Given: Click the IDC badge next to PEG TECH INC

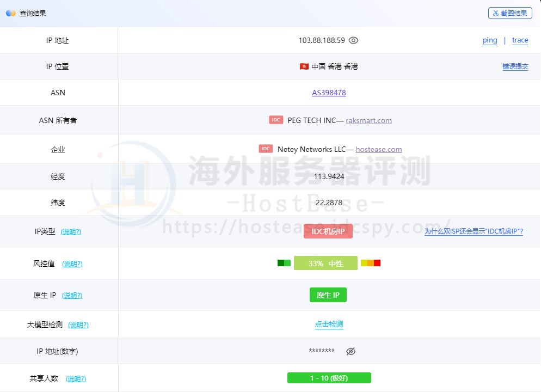Looking at the screenshot, I should [276, 120].
